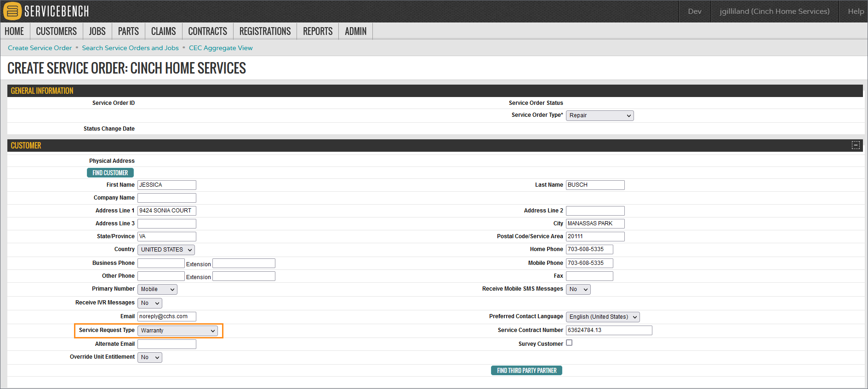
Task: Open the Country dropdown
Action: (166, 250)
